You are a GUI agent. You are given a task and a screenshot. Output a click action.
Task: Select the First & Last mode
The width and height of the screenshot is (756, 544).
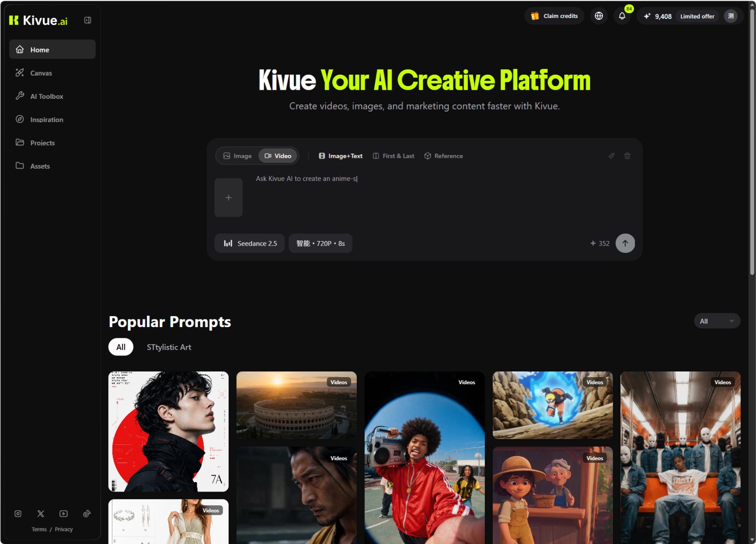click(x=394, y=156)
